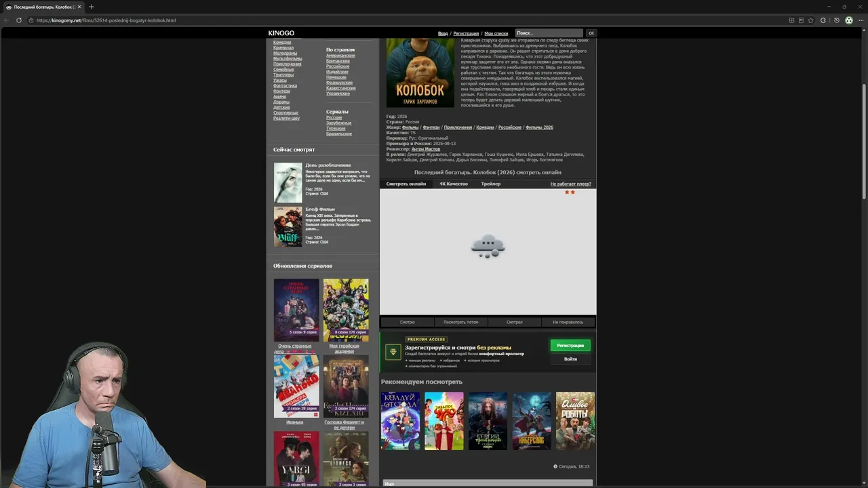Open the Турецкие series category

336,128
